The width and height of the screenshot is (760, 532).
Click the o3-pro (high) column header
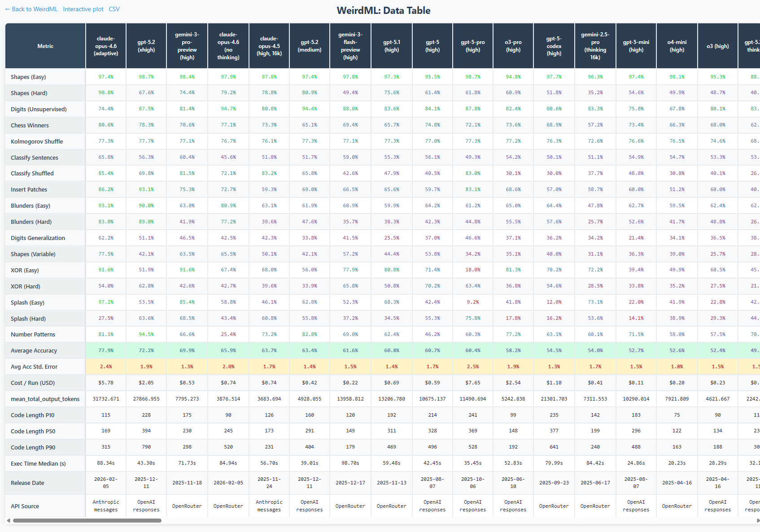click(513, 46)
